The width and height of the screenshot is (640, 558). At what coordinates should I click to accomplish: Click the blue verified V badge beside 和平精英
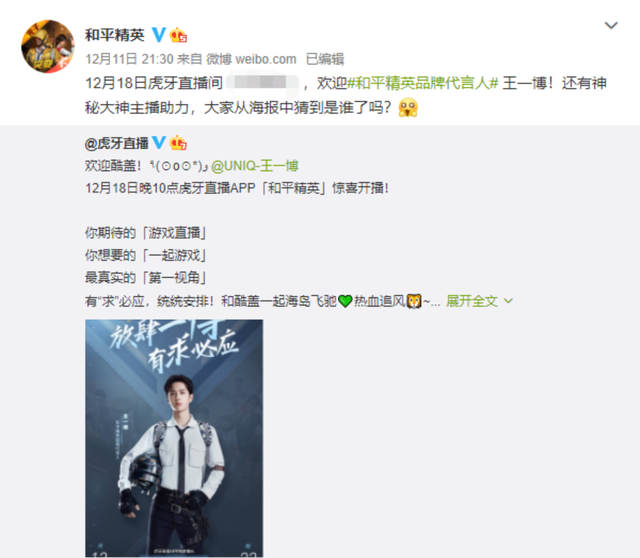point(159,35)
